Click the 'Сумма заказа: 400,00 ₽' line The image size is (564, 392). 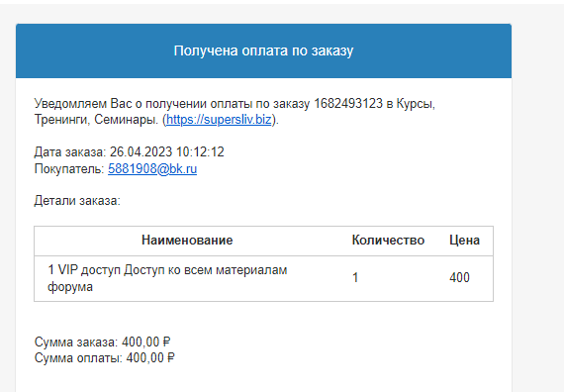pyautogui.click(x=102, y=342)
